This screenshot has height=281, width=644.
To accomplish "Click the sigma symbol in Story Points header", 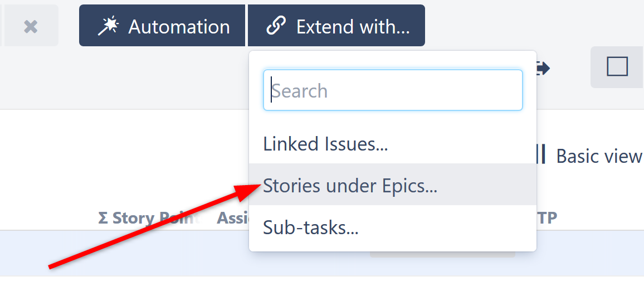I will [103, 218].
